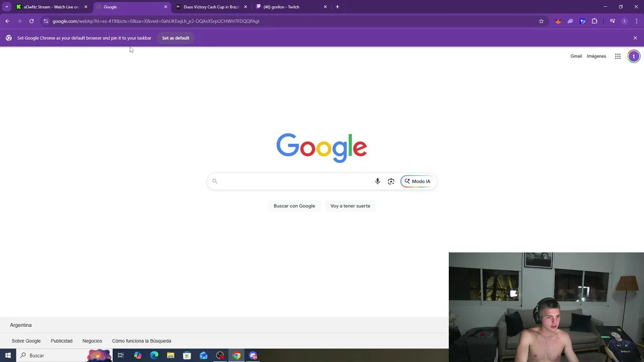
Task: Click the address bar URL
Action: 156,21
